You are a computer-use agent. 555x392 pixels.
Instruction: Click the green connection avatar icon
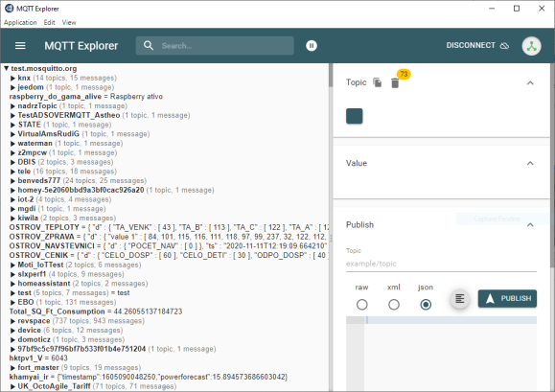[x=531, y=46]
